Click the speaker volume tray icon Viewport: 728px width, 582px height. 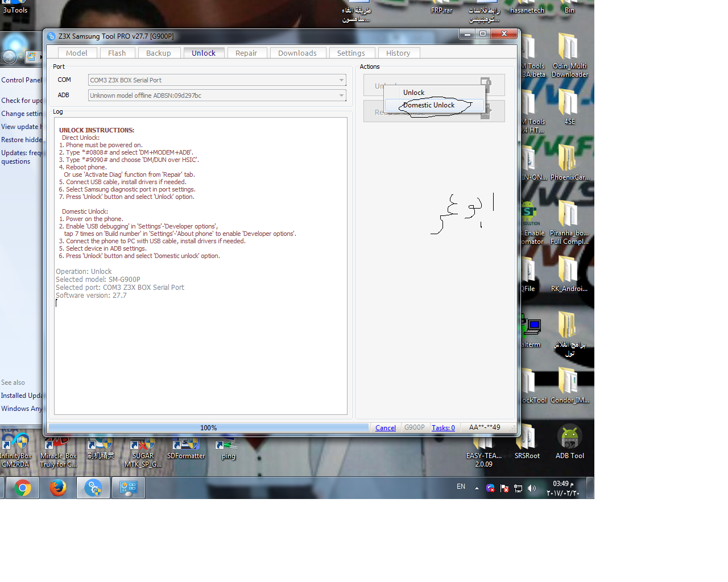point(532,488)
